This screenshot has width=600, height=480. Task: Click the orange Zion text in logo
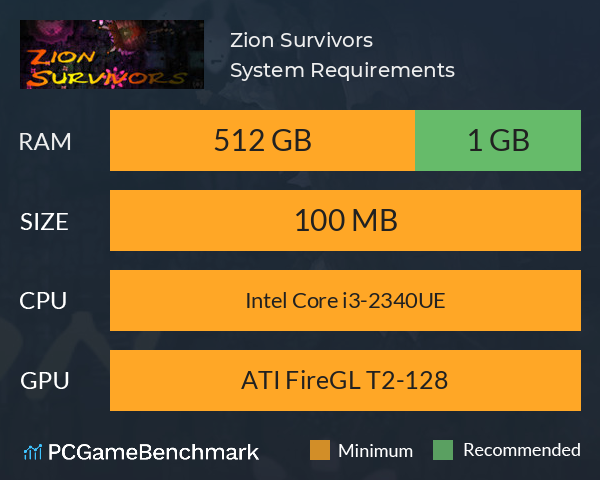[x=61, y=57]
